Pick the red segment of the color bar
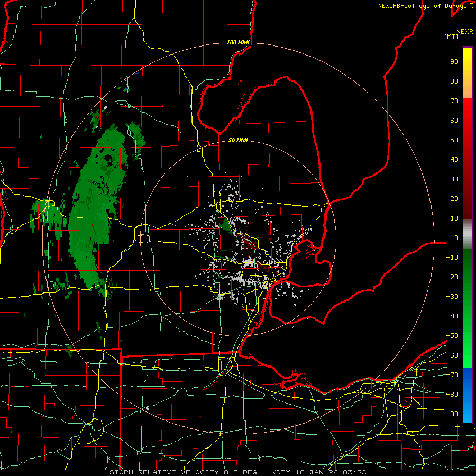476x476 pixels. tap(467, 159)
